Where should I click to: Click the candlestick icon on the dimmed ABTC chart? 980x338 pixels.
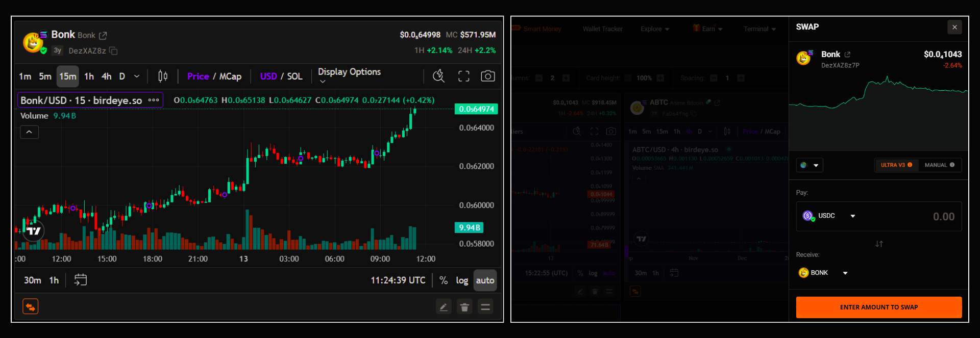(x=727, y=132)
